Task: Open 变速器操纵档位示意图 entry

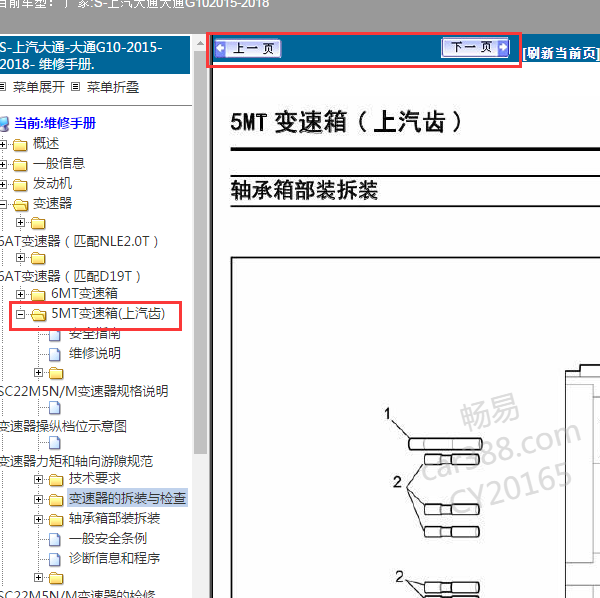Action: [63, 426]
